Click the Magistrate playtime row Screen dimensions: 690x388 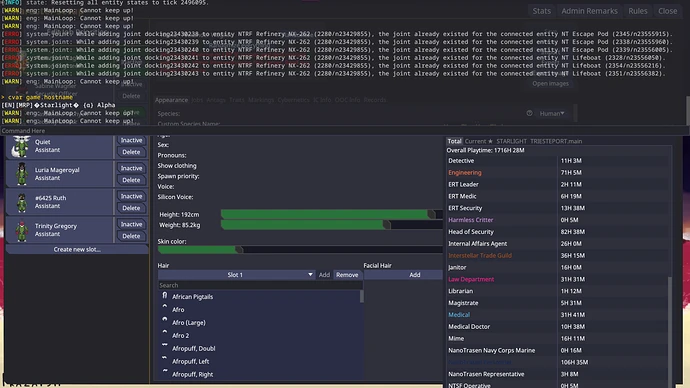tap(557, 303)
